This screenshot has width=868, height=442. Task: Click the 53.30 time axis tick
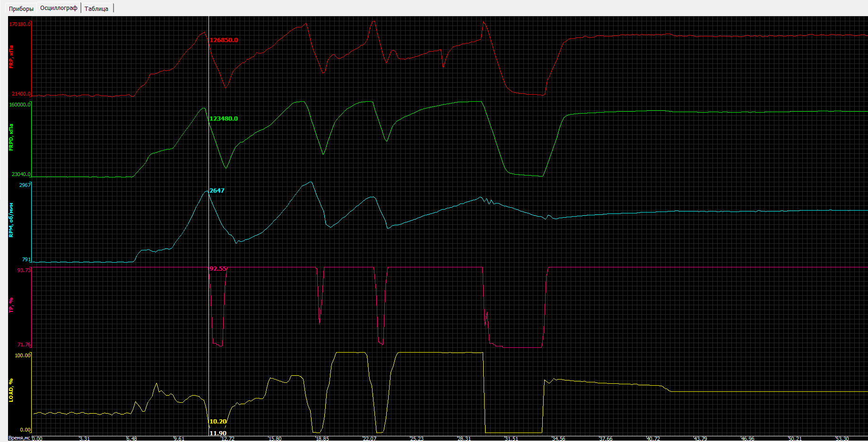click(x=842, y=439)
